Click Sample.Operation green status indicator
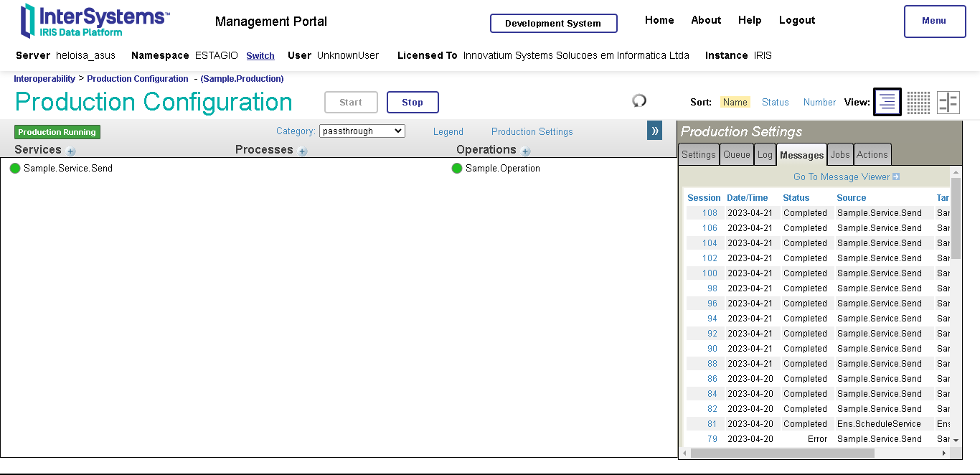 (457, 169)
